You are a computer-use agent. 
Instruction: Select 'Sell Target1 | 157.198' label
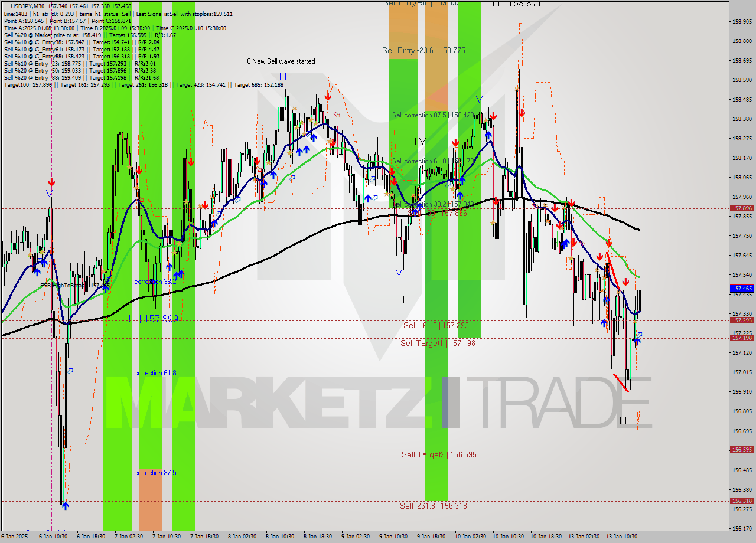coord(438,343)
